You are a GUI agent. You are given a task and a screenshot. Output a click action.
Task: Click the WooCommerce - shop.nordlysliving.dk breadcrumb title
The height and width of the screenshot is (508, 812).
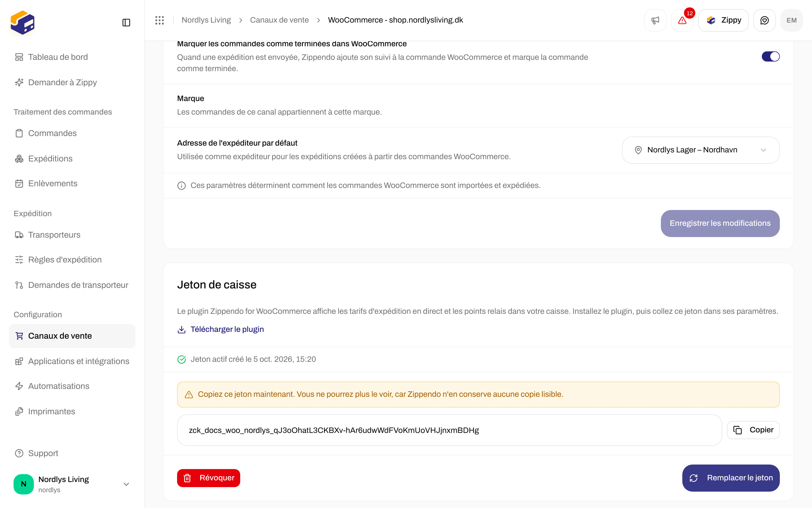coord(395,20)
